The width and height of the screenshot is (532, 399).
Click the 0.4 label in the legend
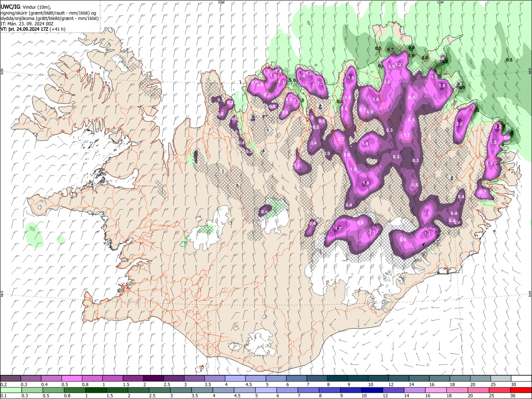44,384
